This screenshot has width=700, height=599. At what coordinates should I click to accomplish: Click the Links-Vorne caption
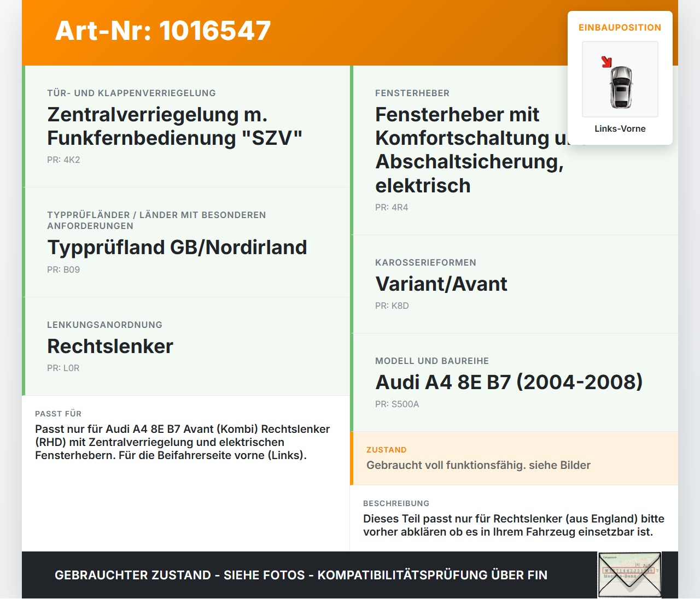(620, 128)
